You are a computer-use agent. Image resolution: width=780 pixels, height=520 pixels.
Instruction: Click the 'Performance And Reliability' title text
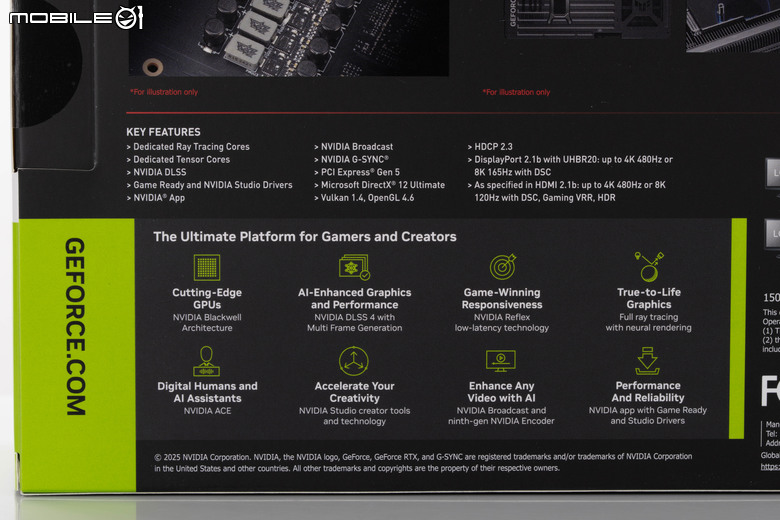(x=648, y=392)
